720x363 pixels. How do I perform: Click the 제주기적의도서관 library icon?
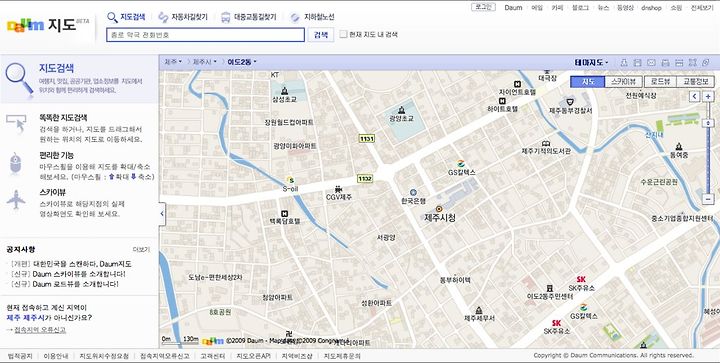click(546, 143)
